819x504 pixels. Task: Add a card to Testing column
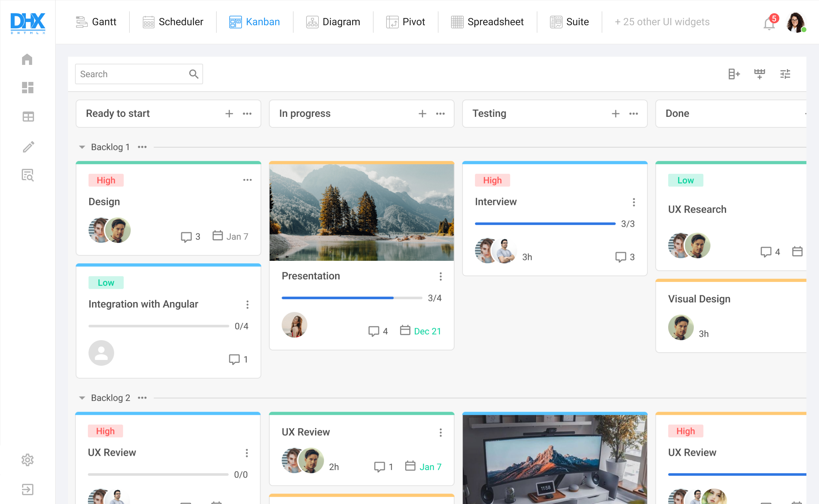coord(616,114)
